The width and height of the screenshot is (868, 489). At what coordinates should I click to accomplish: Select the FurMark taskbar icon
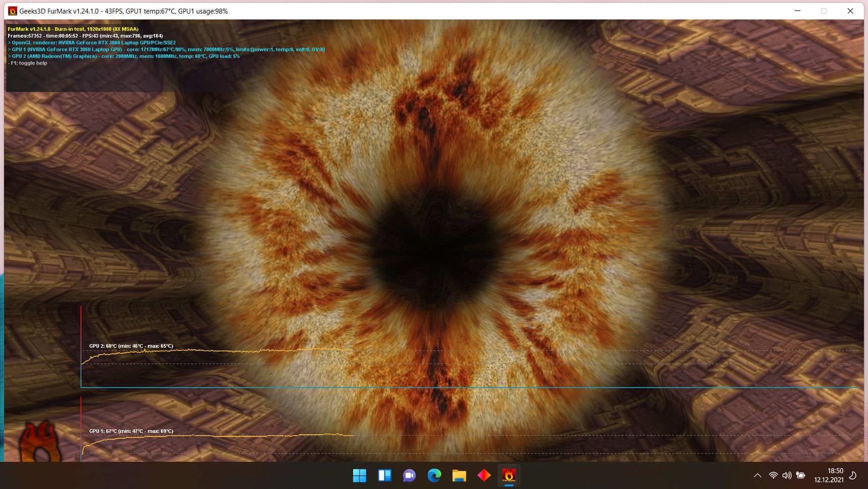509,475
